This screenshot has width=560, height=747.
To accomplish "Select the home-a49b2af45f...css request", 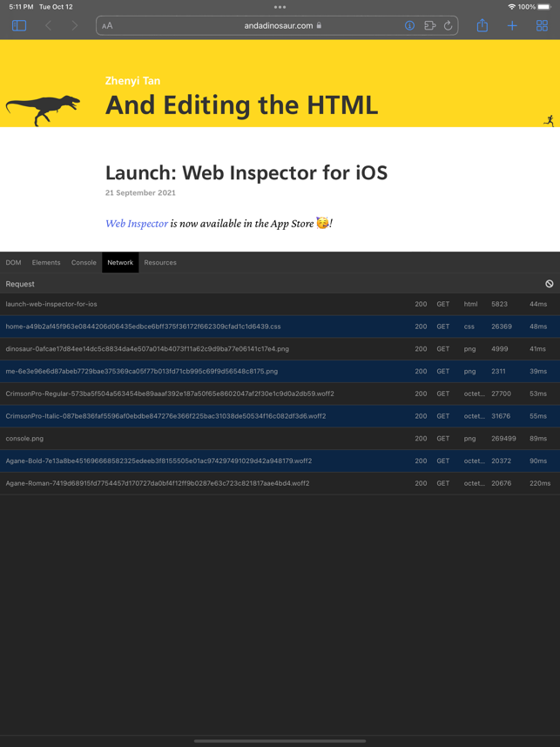I will click(280, 326).
